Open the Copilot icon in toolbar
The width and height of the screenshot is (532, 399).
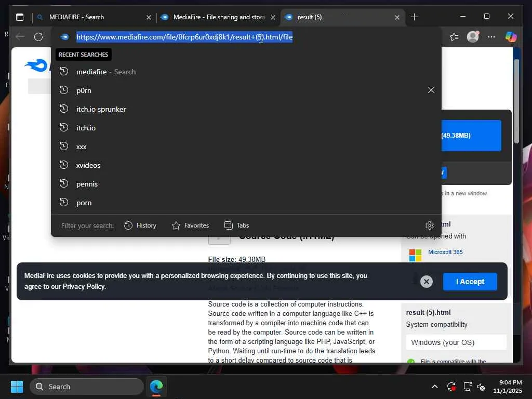511,37
